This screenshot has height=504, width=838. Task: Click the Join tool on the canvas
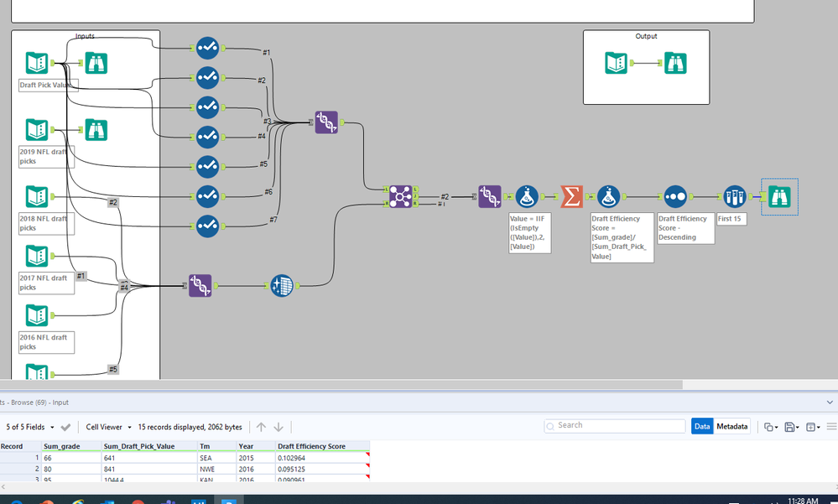pyautogui.click(x=400, y=196)
